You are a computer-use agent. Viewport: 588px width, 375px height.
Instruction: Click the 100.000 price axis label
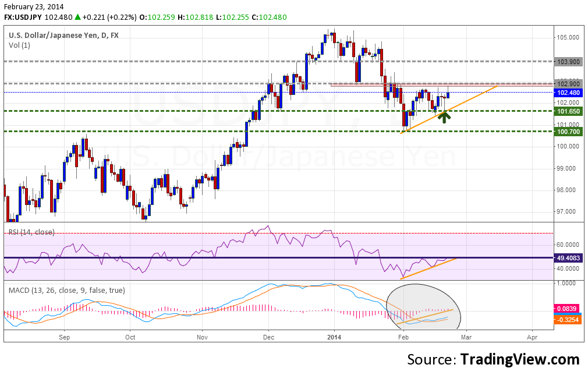pos(568,146)
